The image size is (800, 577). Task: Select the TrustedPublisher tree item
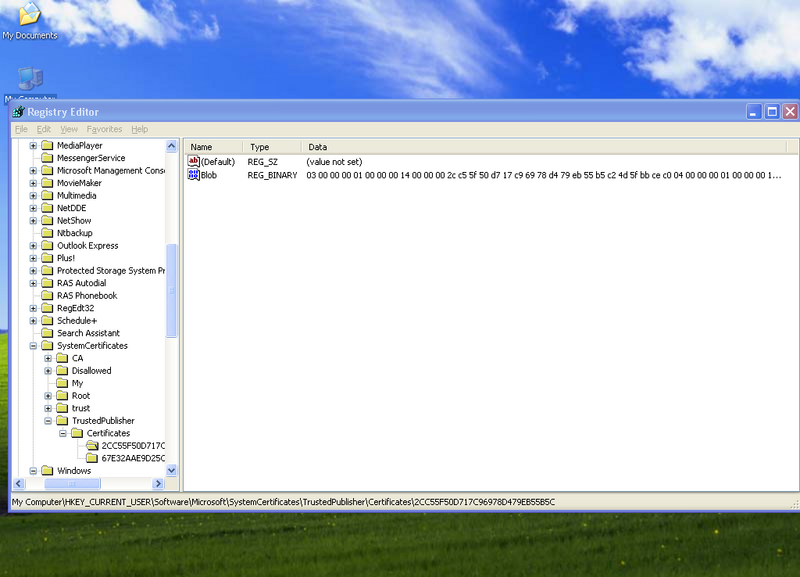[x=103, y=421]
